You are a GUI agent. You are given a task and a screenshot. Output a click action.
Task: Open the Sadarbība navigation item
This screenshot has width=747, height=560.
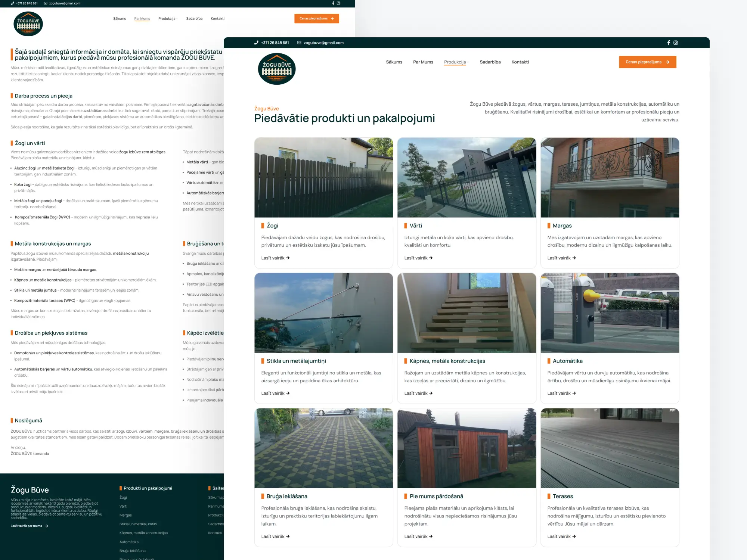click(x=490, y=62)
